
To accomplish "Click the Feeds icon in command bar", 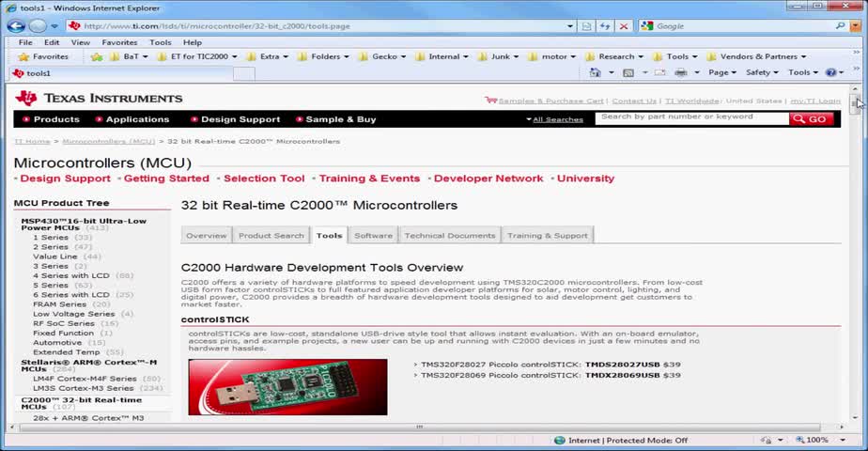I will [628, 72].
